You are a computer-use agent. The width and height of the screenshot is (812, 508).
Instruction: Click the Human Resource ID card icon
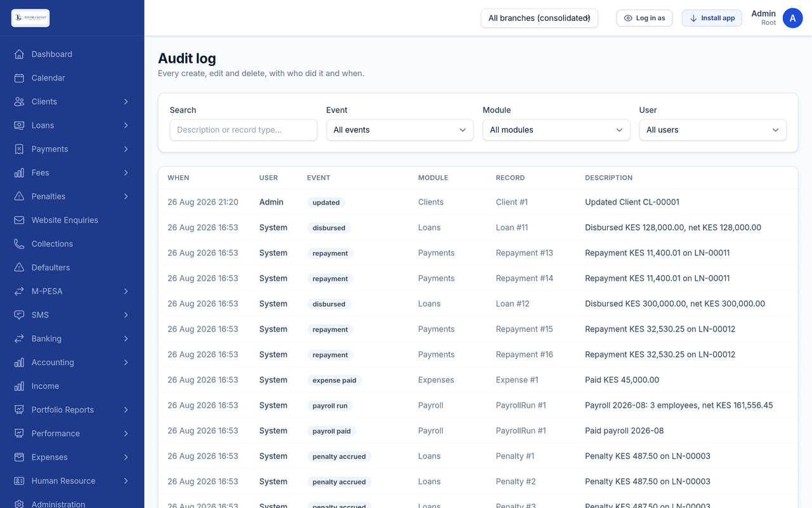[19, 481]
